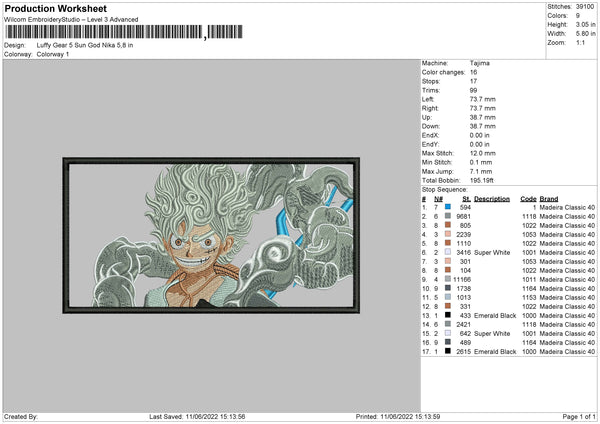Click the black swatch in stop 13 row
This screenshot has width=600, height=424.
click(x=448, y=315)
